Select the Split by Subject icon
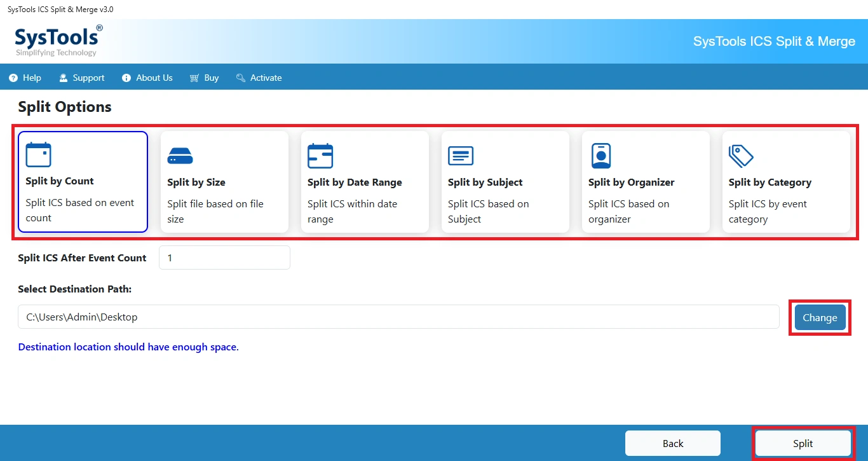This screenshot has width=868, height=461. (x=461, y=156)
